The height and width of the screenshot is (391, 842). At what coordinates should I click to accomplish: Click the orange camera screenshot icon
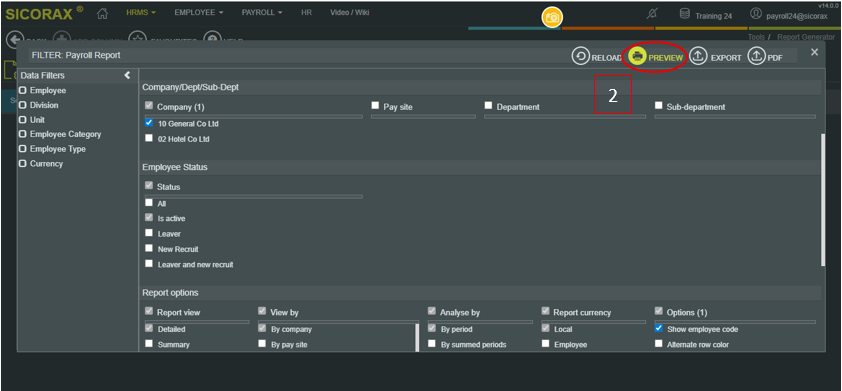coord(551,17)
